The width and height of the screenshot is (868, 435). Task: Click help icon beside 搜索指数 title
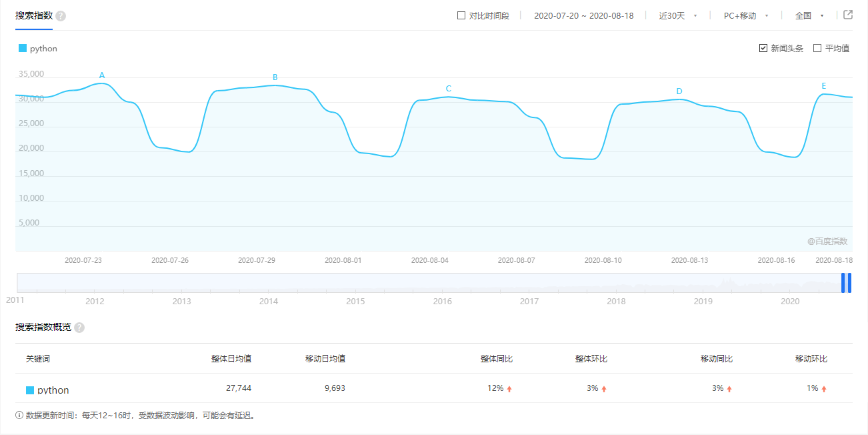61,16
